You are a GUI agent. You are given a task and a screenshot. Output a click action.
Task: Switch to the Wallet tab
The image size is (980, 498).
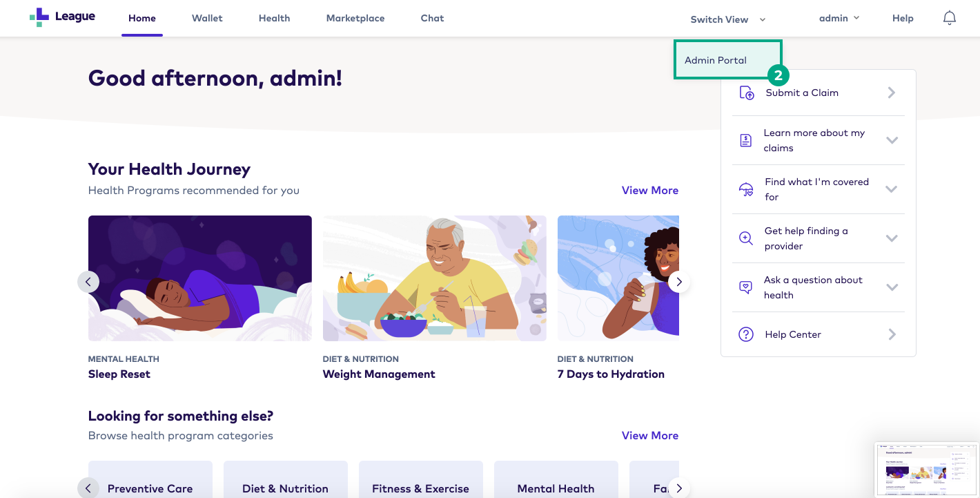pyautogui.click(x=207, y=18)
